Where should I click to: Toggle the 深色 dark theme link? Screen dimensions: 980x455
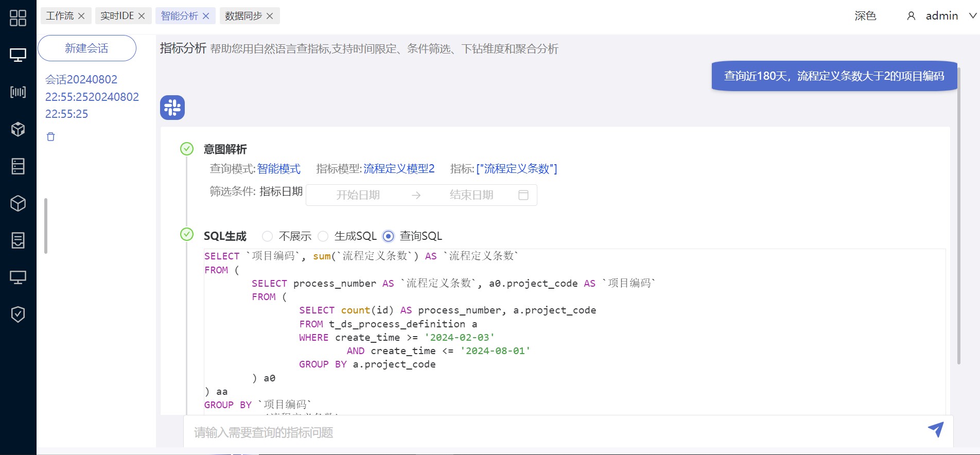coord(865,16)
